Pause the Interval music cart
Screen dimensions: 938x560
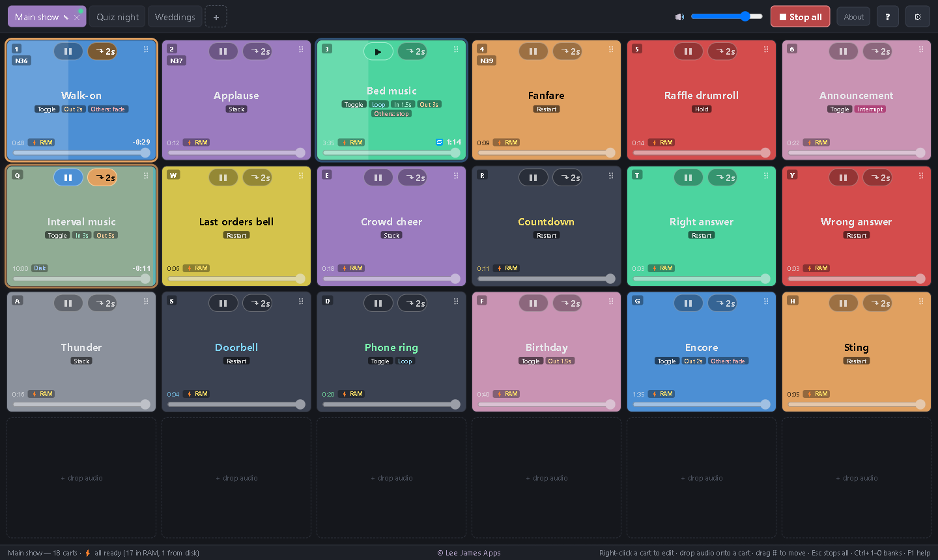(68, 178)
